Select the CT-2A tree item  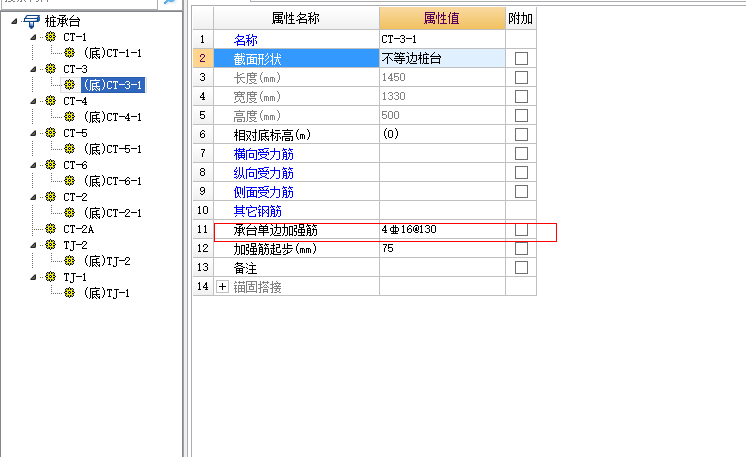(x=79, y=229)
